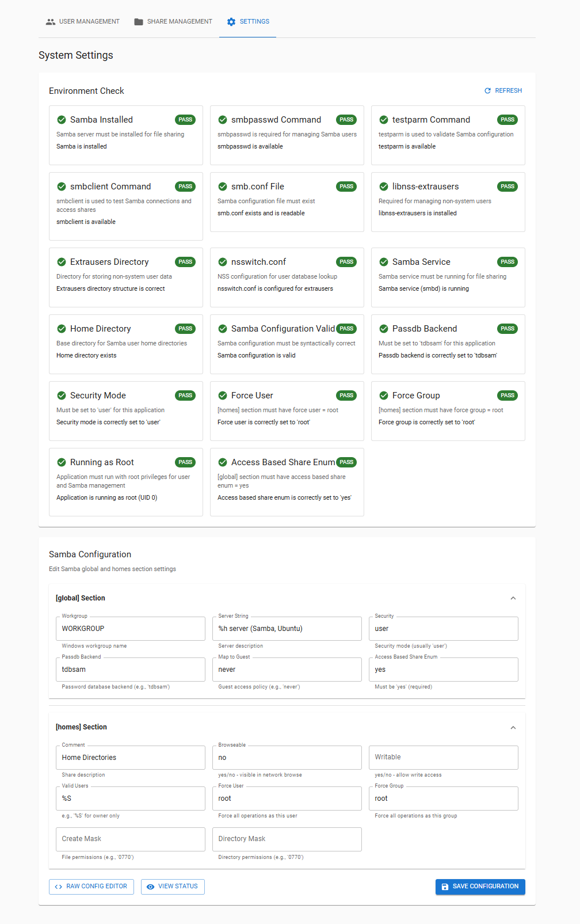Open the Raw Config Editor
This screenshot has width=580, height=924.
point(91,887)
